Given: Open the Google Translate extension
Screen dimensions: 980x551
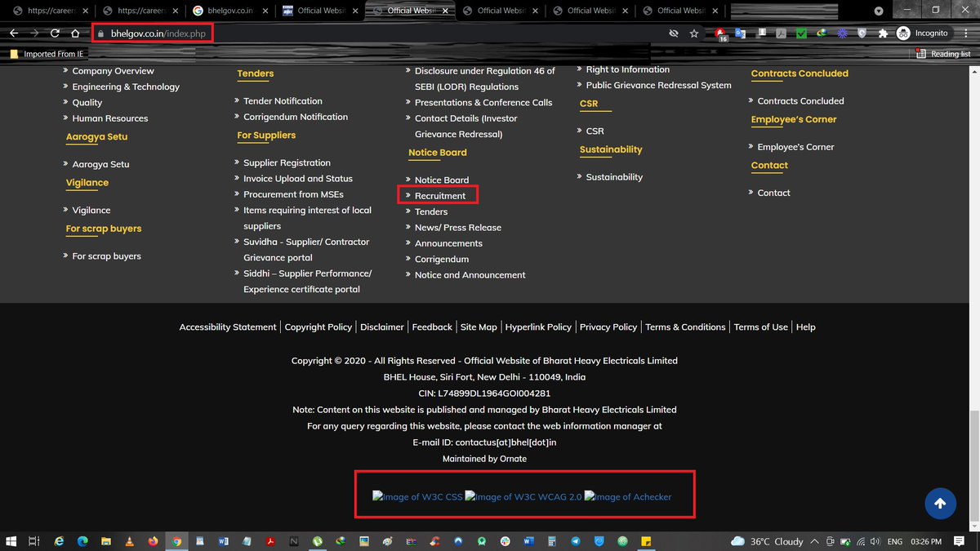Looking at the screenshot, I should click(x=741, y=33).
